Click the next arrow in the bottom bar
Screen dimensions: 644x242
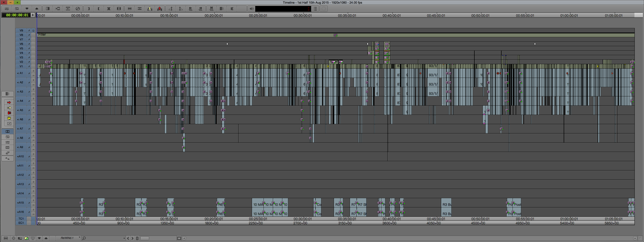click(132, 238)
